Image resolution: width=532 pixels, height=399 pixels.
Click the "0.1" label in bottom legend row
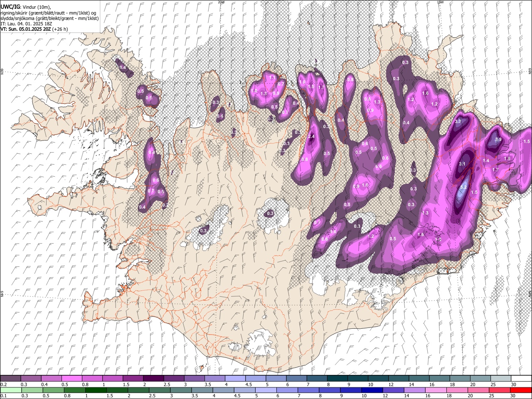click(x=4, y=396)
